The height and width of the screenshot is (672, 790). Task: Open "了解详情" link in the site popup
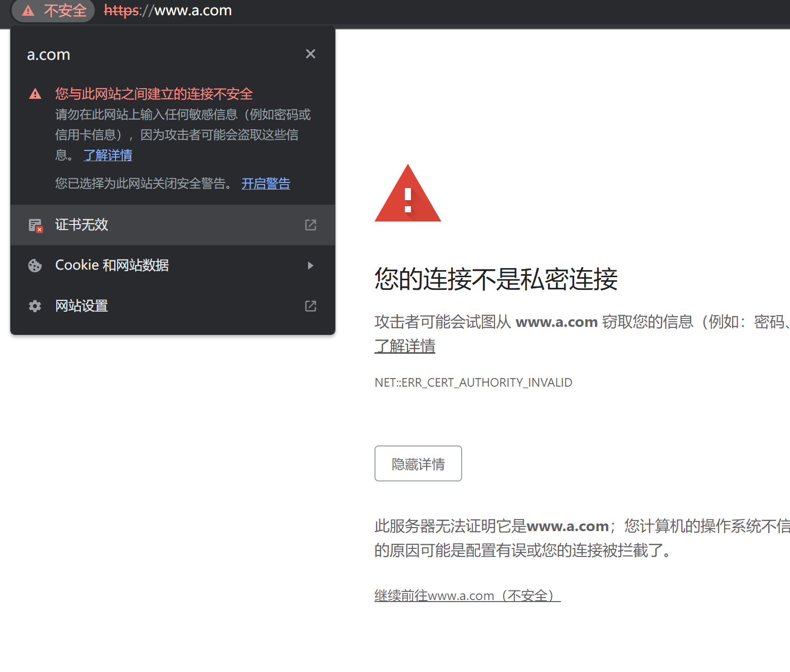click(108, 155)
